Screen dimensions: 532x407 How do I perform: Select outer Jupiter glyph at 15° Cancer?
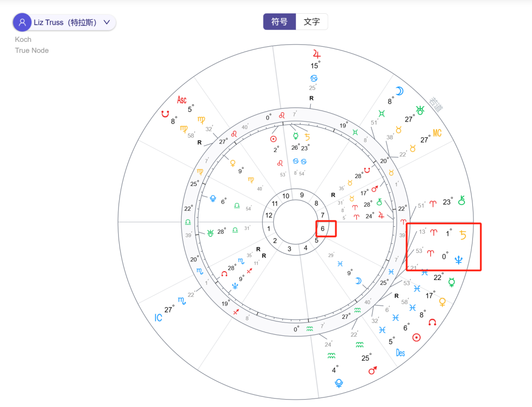317,54
